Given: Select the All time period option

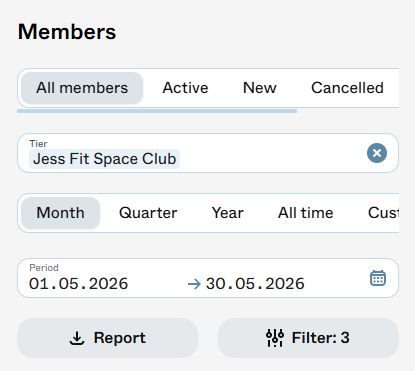Looking at the screenshot, I should 306,213.
